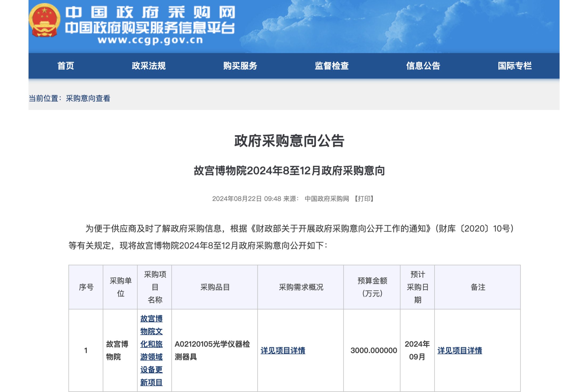Click the 财库〔2020〕10号 reference in paragraph
This screenshot has width=588, height=392.
474,228
